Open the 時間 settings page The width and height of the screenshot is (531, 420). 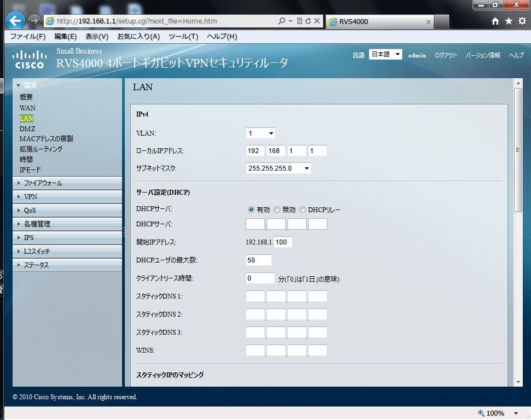(26, 159)
